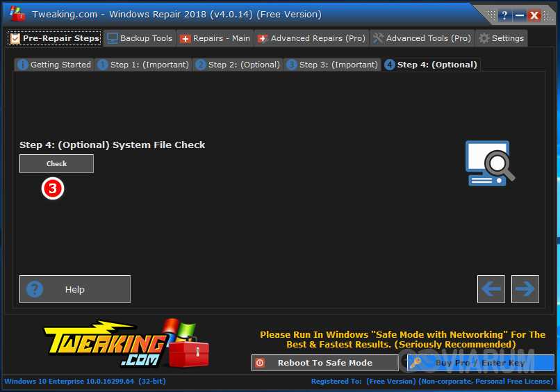
Task: Click the computer magnifier scan icon
Action: pos(490,163)
